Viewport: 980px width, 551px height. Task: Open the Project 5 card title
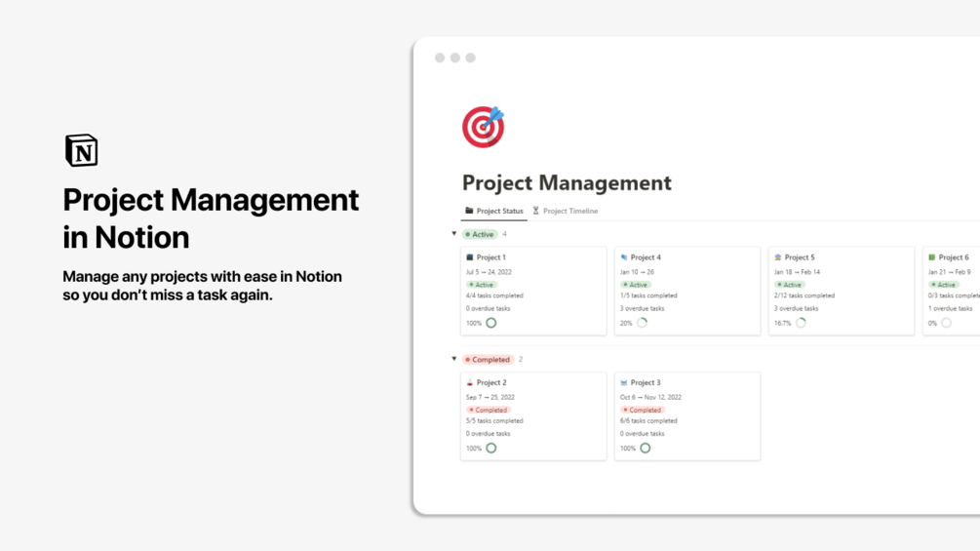click(800, 257)
